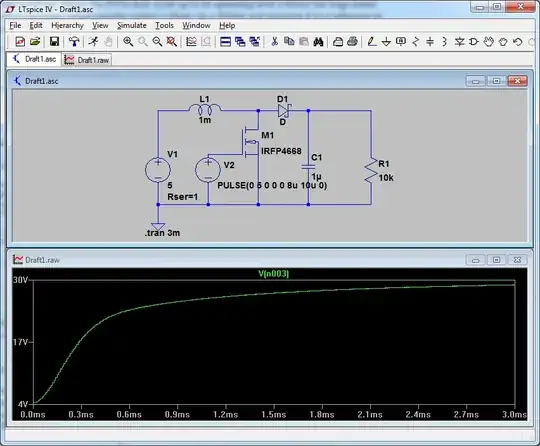
Task: Click the Rser=1 value text
Action: coord(183,197)
